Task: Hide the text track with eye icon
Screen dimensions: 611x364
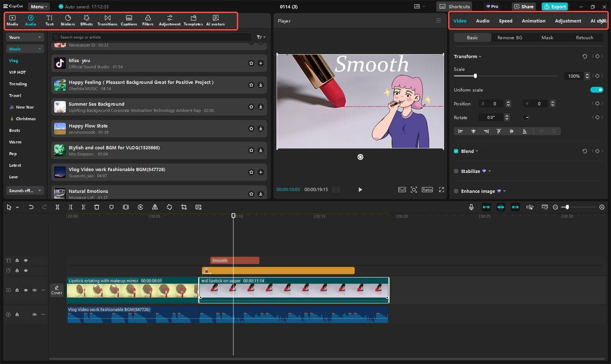Action: (x=26, y=260)
